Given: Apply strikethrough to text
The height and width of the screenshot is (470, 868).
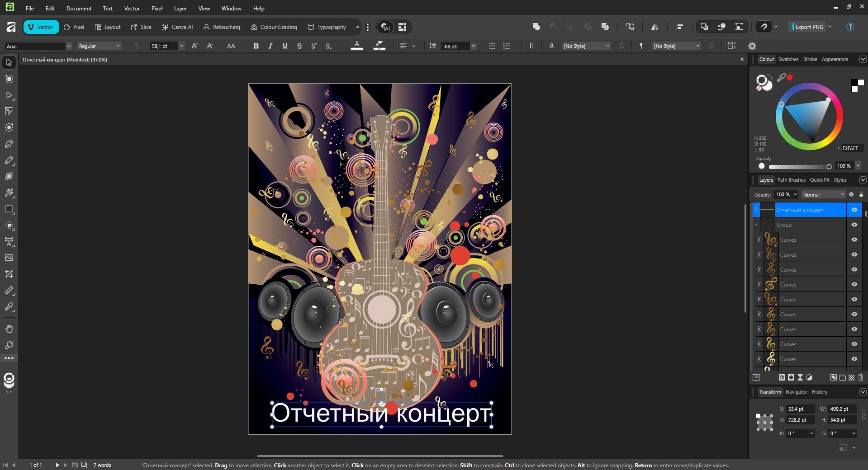Looking at the screenshot, I should click(299, 46).
